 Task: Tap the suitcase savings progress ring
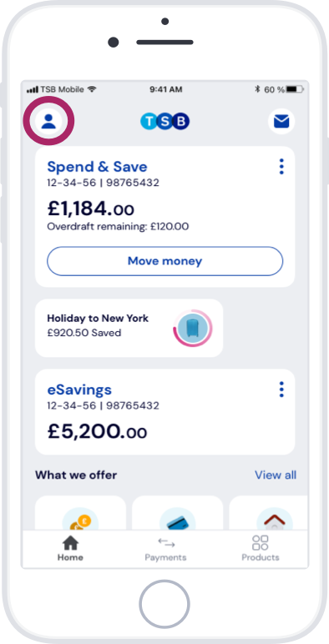(x=192, y=328)
